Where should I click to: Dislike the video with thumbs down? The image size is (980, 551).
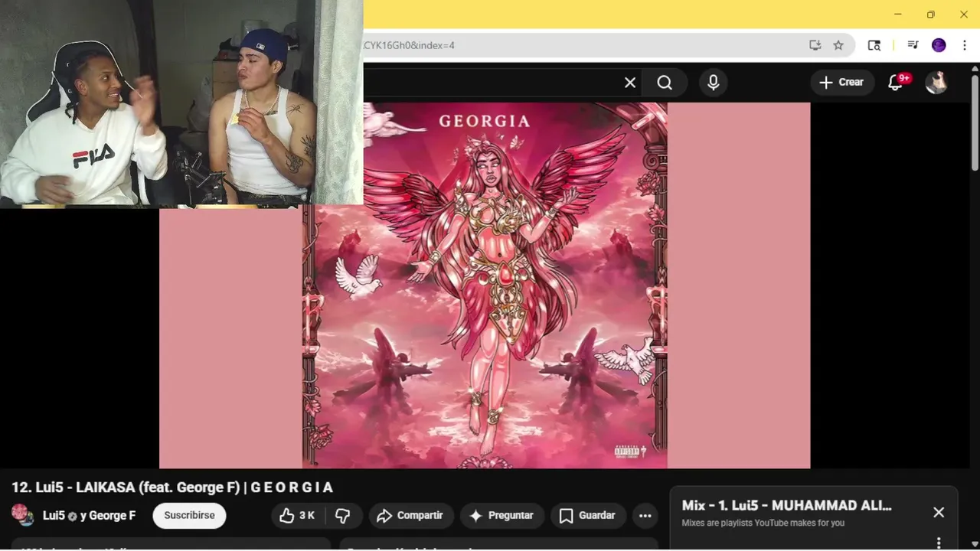343,516
